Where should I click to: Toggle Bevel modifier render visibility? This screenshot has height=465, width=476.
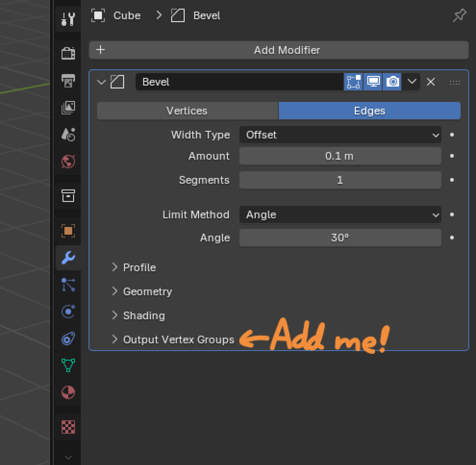(x=392, y=82)
